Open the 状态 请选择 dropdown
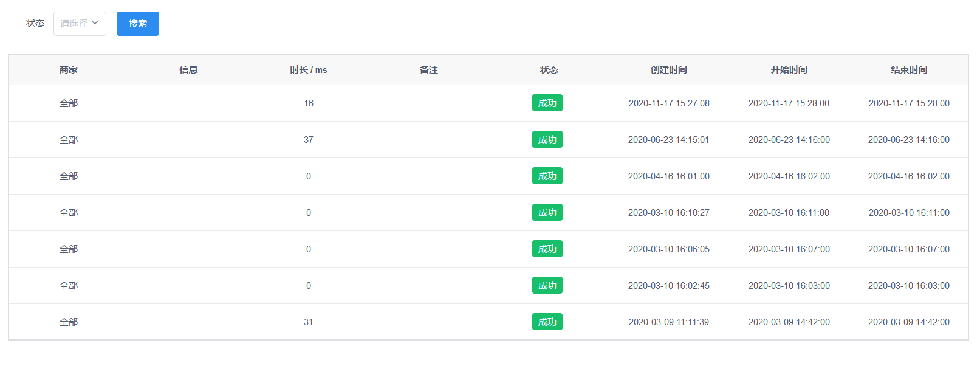This screenshot has height=377, width=980. [x=80, y=24]
